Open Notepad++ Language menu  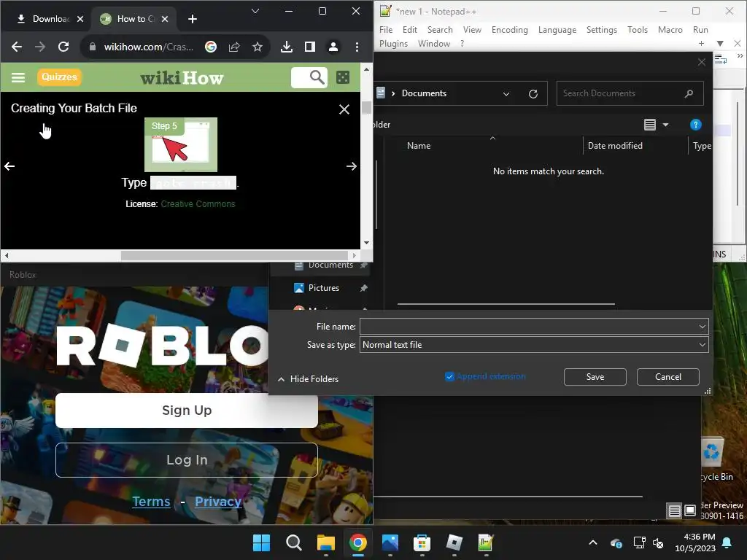pyautogui.click(x=557, y=29)
